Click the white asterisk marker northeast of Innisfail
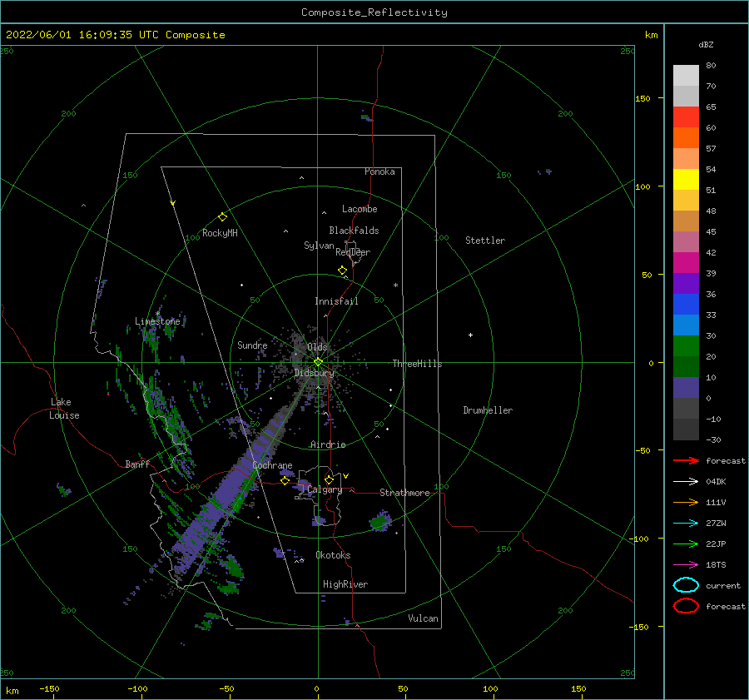Viewport: 749px width, 700px height. coord(395,285)
